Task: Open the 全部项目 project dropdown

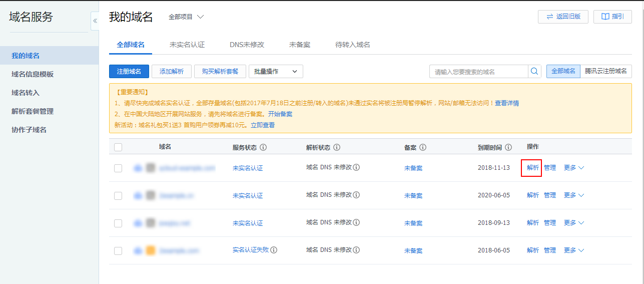Action: pyautogui.click(x=186, y=17)
